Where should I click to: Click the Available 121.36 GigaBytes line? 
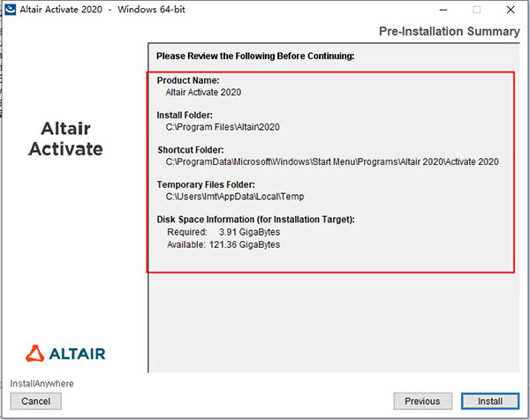coord(223,244)
